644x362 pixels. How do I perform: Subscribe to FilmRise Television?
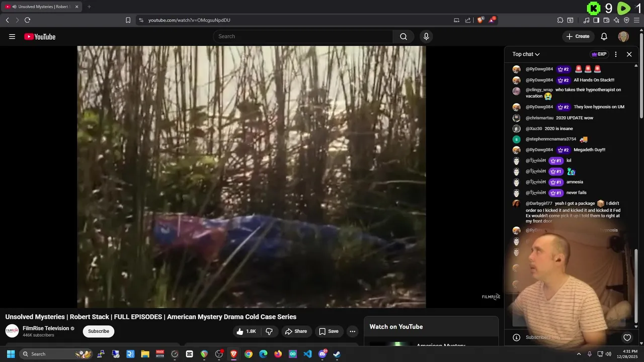coord(99,331)
